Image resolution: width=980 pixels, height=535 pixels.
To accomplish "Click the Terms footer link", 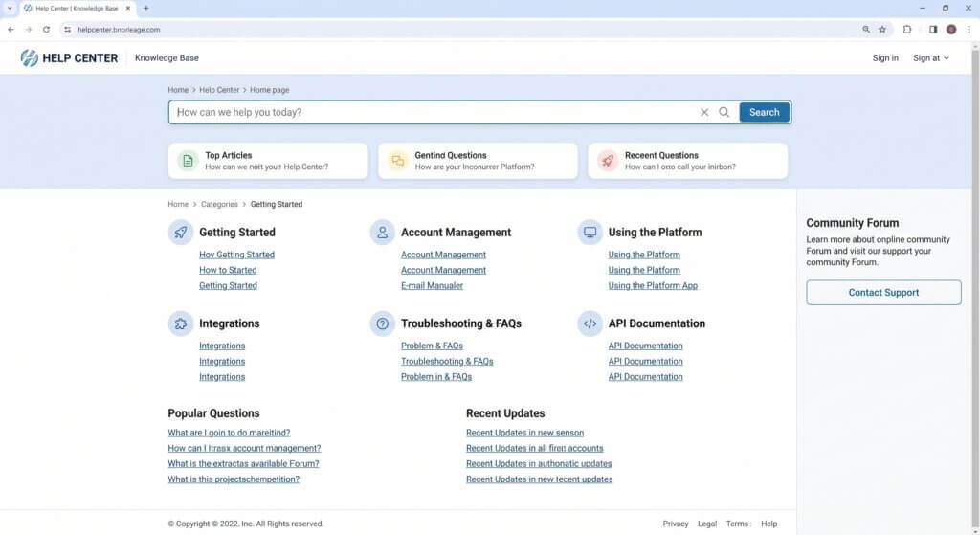I will (x=738, y=524).
